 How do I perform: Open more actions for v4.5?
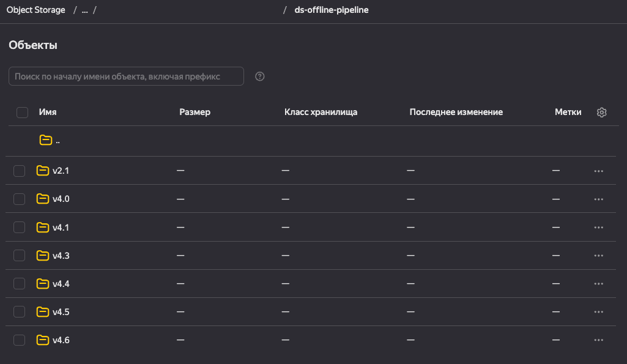(599, 312)
